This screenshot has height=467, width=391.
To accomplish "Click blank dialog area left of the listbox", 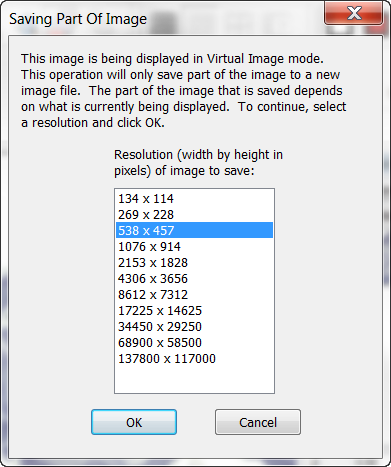I will (x=62, y=290).
